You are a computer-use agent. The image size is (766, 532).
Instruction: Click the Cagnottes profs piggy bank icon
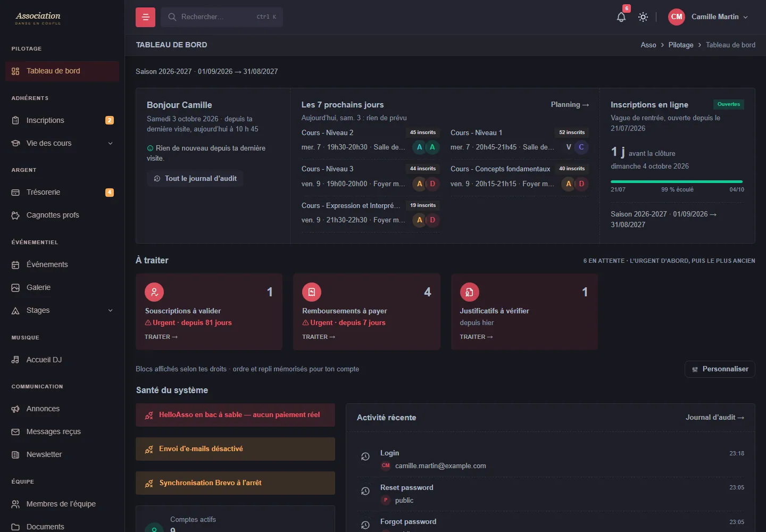tap(15, 215)
